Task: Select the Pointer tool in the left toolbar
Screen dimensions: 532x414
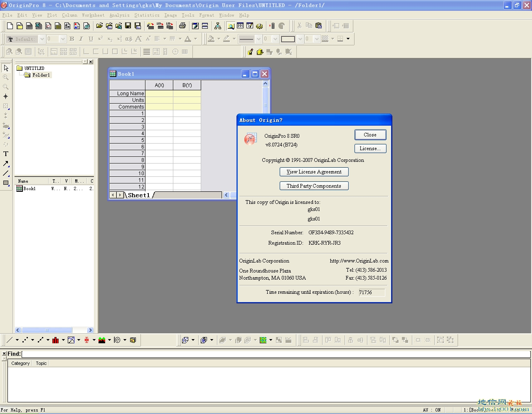Action: (x=6, y=68)
